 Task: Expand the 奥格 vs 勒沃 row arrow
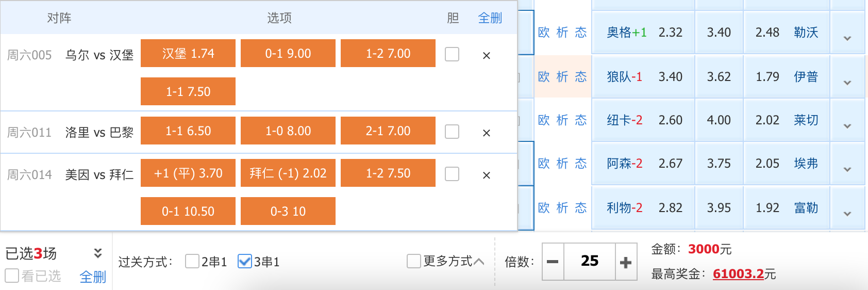(847, 38)
